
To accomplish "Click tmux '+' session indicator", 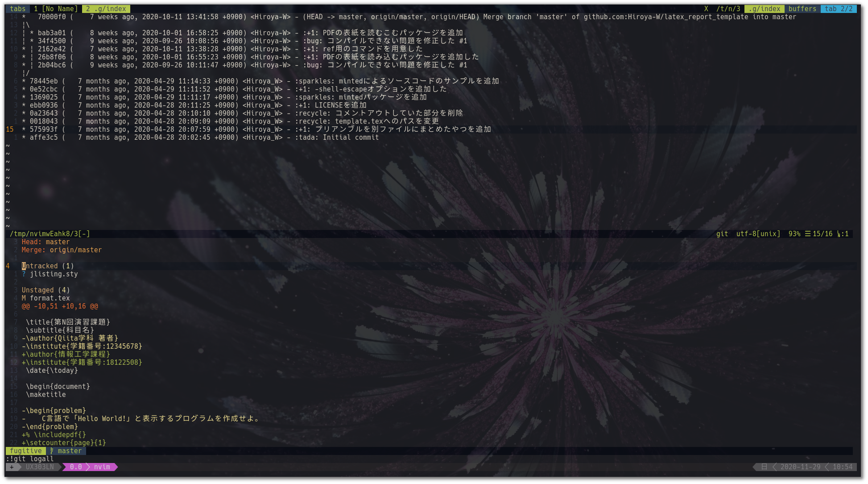I will (x=12, y=467).
